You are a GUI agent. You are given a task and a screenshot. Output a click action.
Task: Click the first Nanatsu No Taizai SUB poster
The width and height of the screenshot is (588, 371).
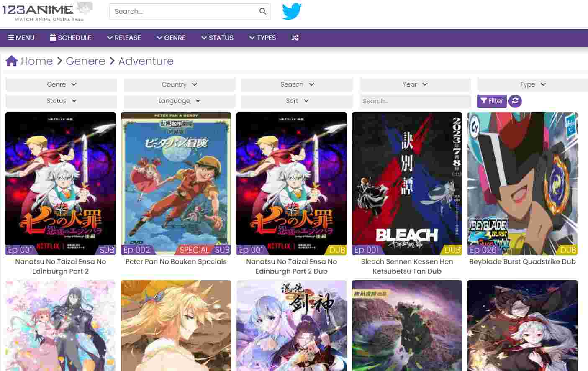click(60, 184)
